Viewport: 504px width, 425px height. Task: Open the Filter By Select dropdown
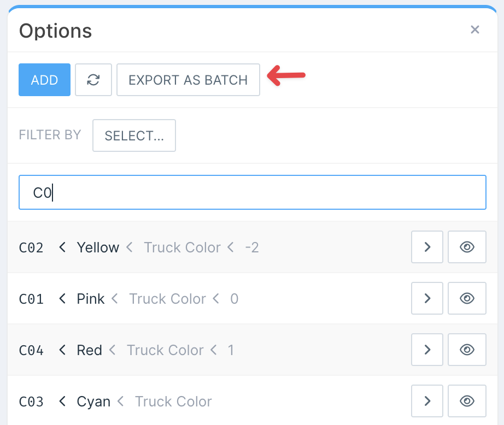pos(134,135)
